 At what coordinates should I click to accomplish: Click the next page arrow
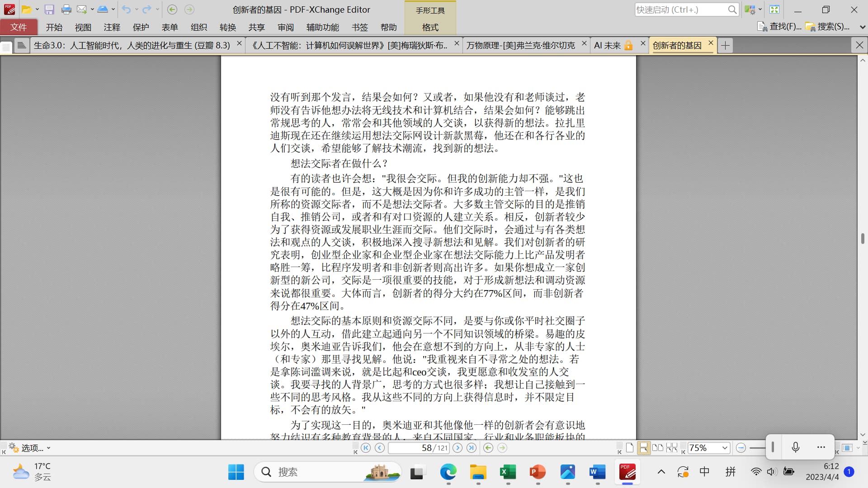pyautogui.click(x=458, y=448)
